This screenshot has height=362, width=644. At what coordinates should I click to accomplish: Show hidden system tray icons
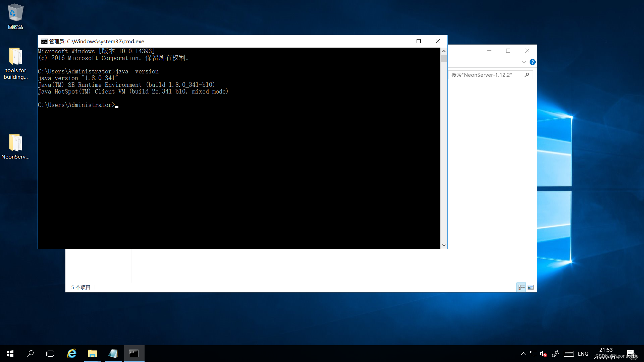523,354
